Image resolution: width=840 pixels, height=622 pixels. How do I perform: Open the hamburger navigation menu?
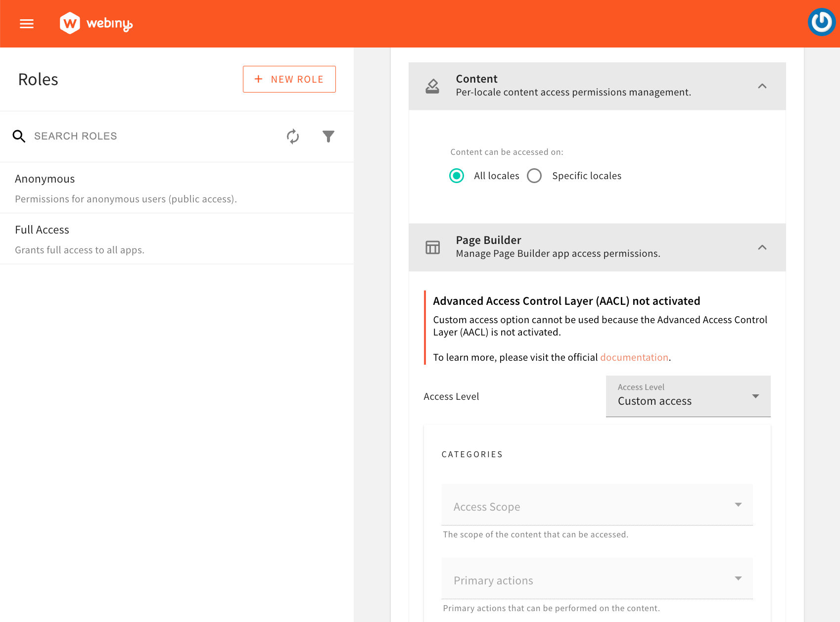tap(26, 23)
